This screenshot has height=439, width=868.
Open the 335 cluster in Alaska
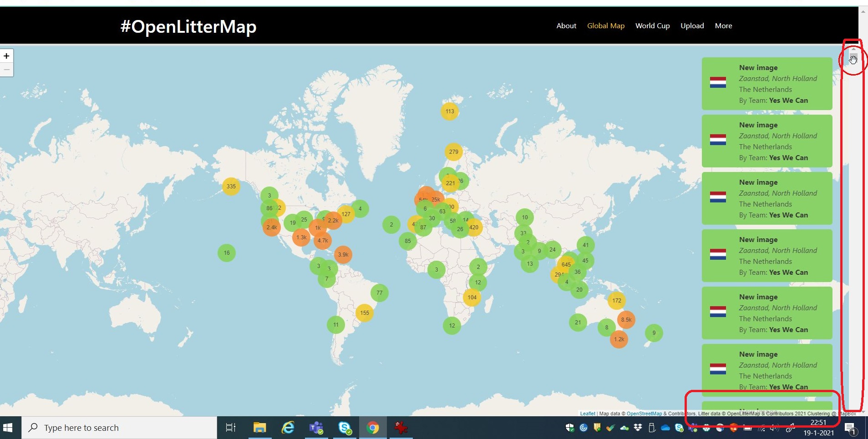pyautogui.click(x=231, y=187)
